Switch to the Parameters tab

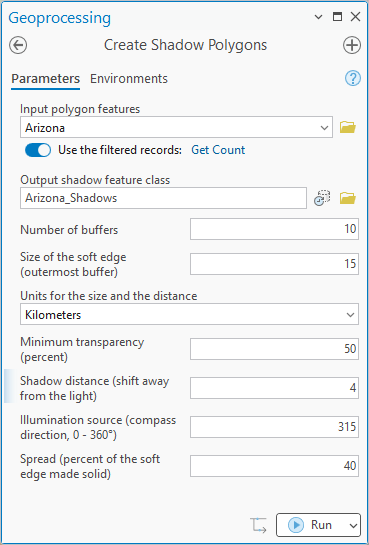point(46,79)
